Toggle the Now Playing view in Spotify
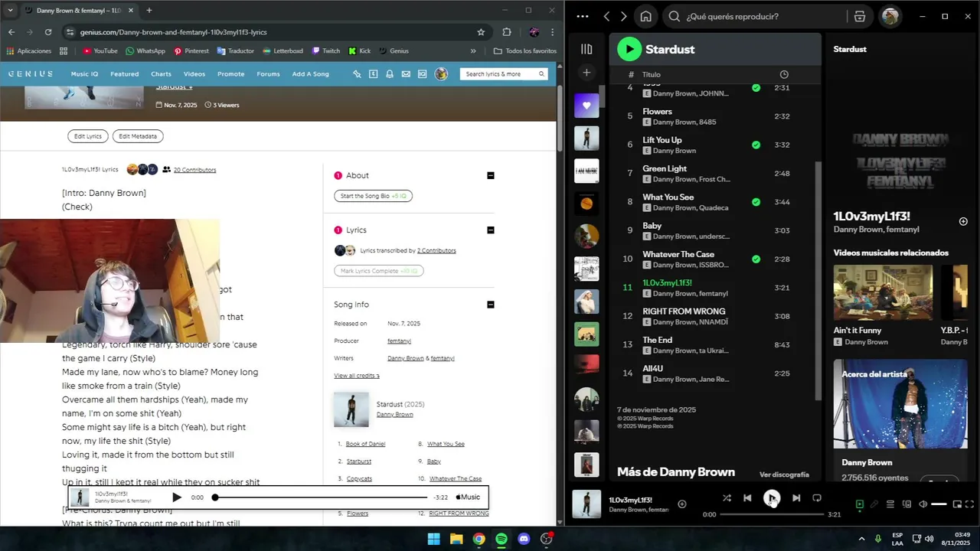 [860, 504]
